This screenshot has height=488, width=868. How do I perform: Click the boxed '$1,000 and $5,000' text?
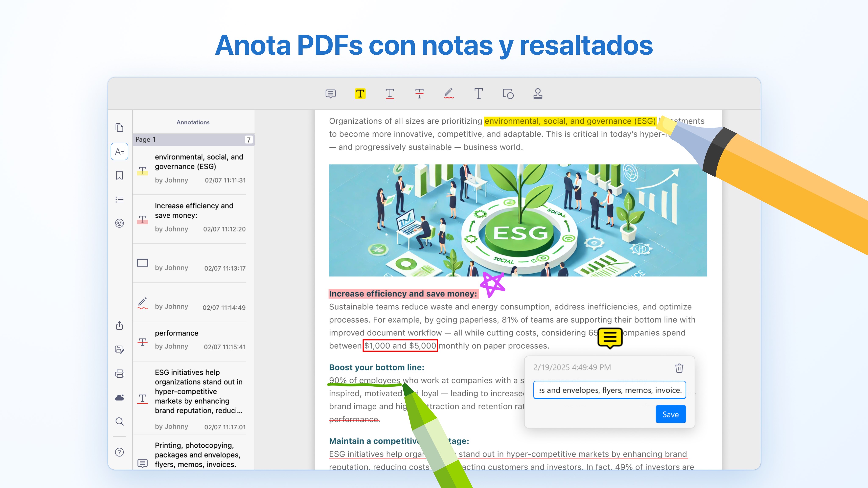400,346
